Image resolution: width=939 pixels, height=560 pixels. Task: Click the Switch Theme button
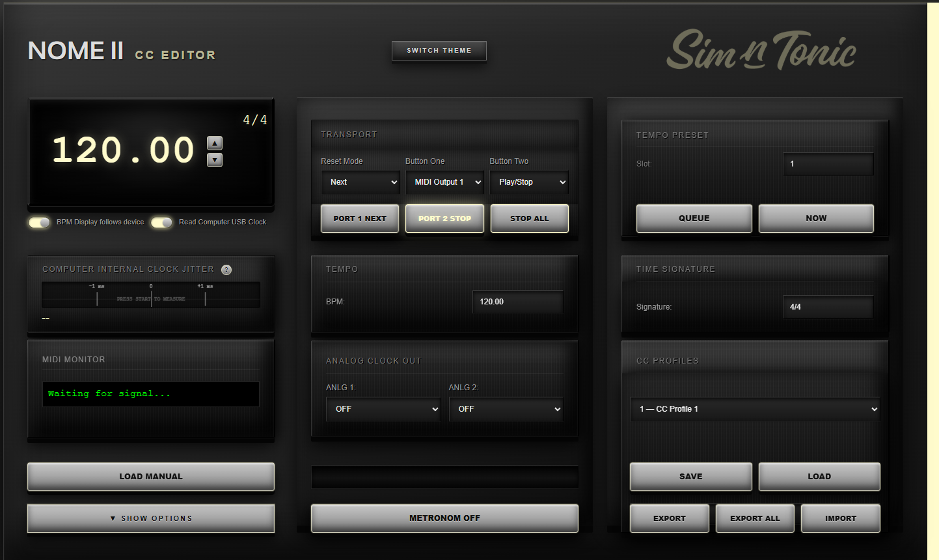[439, 50]
